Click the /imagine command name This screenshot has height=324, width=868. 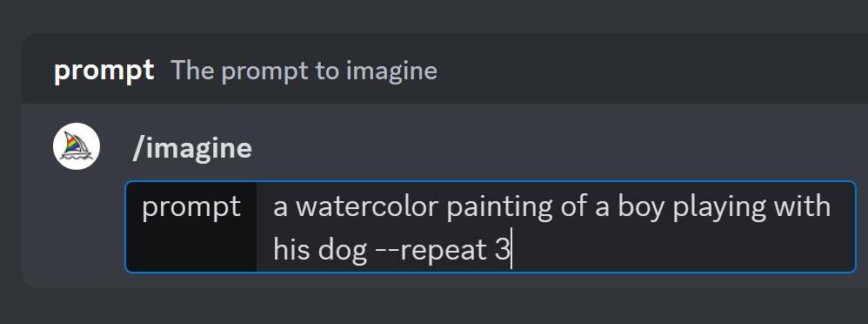click(192, 148)
